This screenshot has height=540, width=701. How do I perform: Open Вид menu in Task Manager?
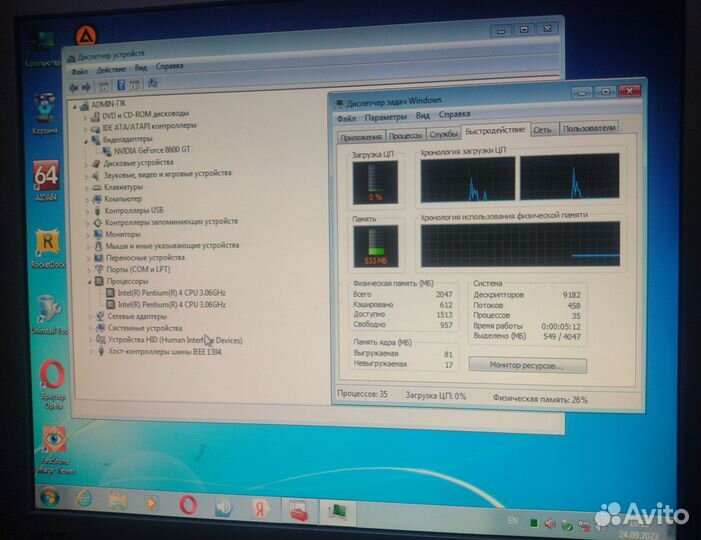(x=422, y=116)
